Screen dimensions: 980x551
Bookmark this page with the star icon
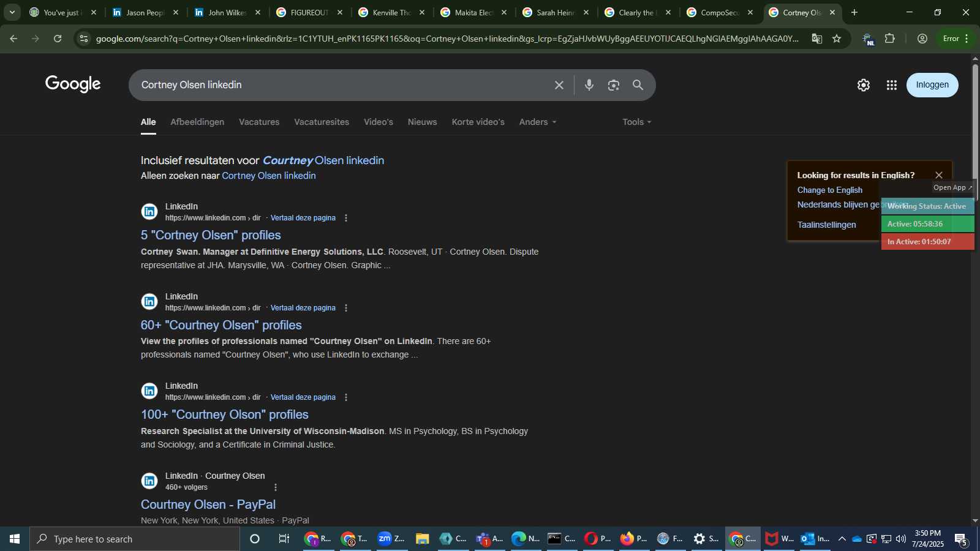(x=837, y=39)
